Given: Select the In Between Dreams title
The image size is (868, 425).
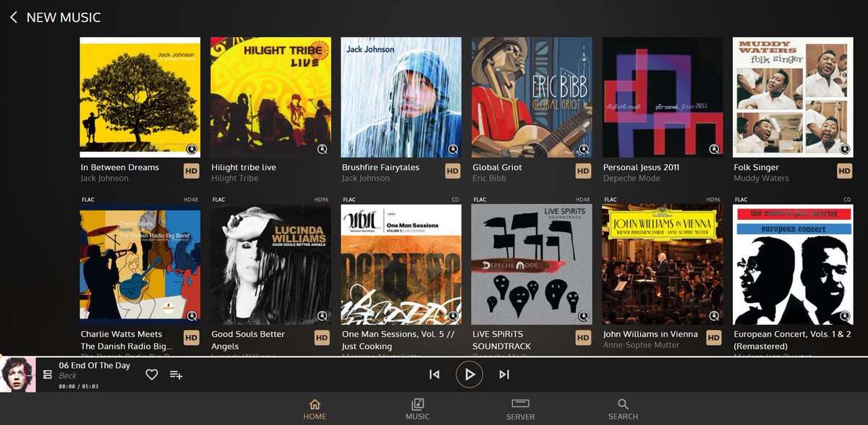Looking at the screenshot, I should click(119, 167).
